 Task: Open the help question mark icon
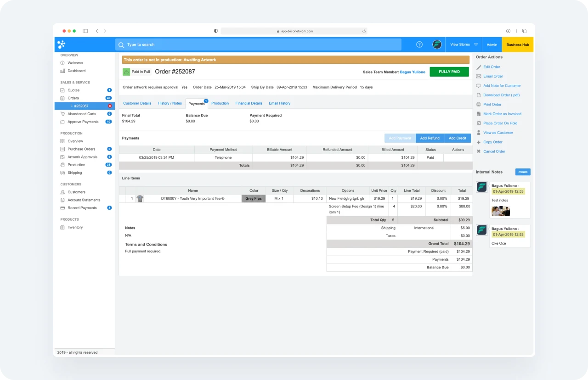(419, 45)
